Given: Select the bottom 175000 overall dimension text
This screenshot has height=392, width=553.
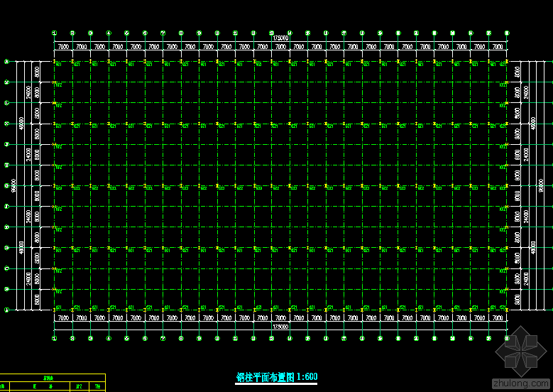Looking at the screenshot, I should [x=280, y=327].
